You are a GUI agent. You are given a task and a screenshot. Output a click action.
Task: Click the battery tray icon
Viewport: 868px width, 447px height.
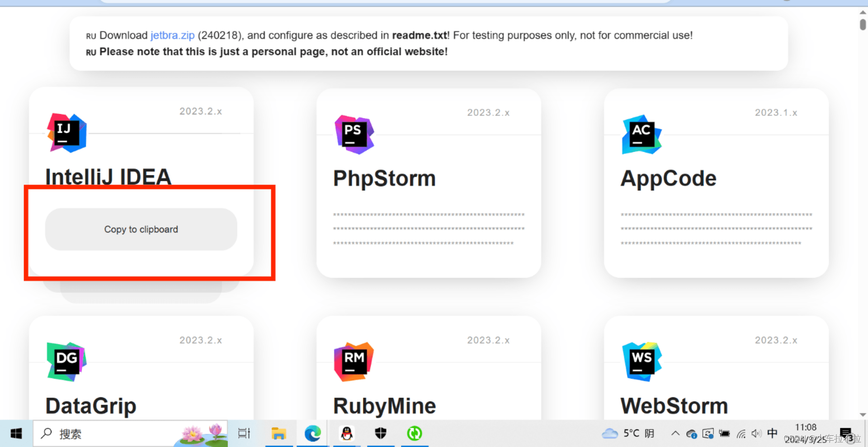724,434
